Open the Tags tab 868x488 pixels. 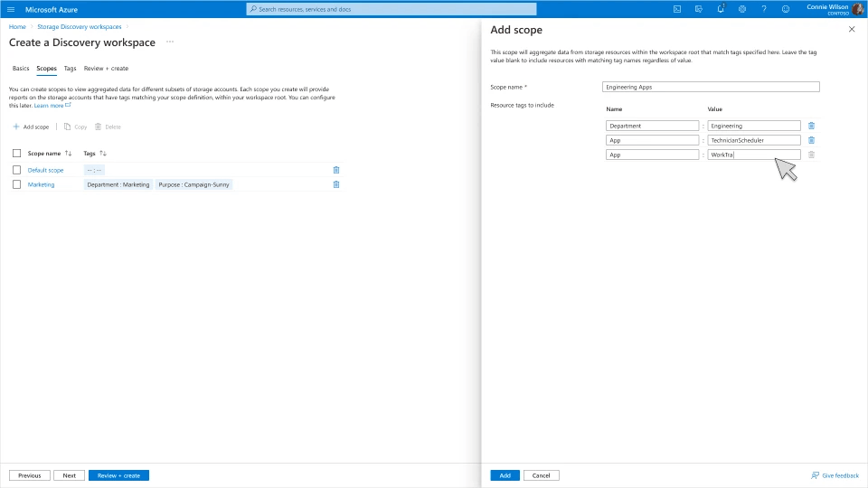click(x=70, y=68)
